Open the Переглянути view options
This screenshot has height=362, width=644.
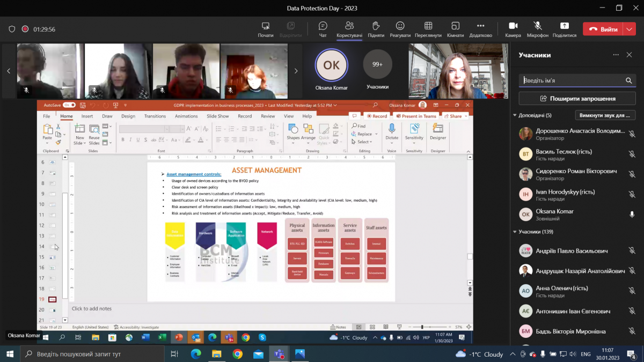coord(428,29)
